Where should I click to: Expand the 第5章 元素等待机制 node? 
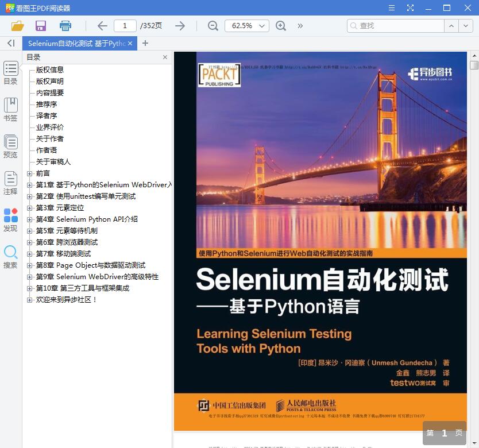tap(29, 231)
